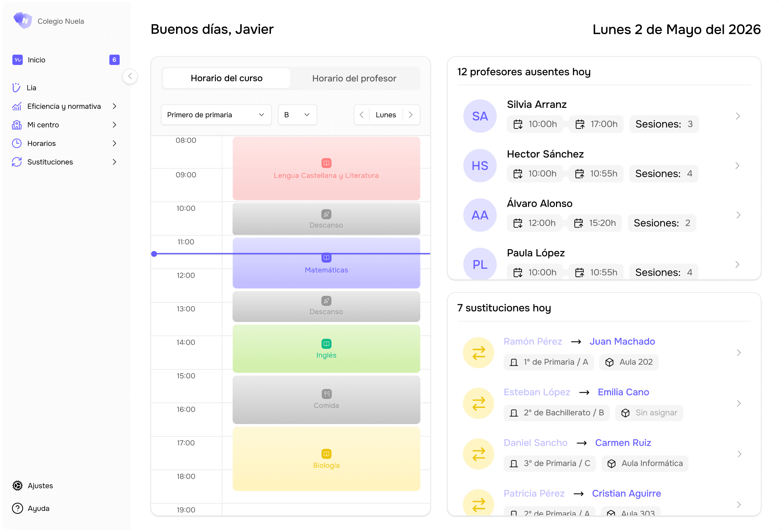Select the Horario del curso tab

click(x=227, y=78)
